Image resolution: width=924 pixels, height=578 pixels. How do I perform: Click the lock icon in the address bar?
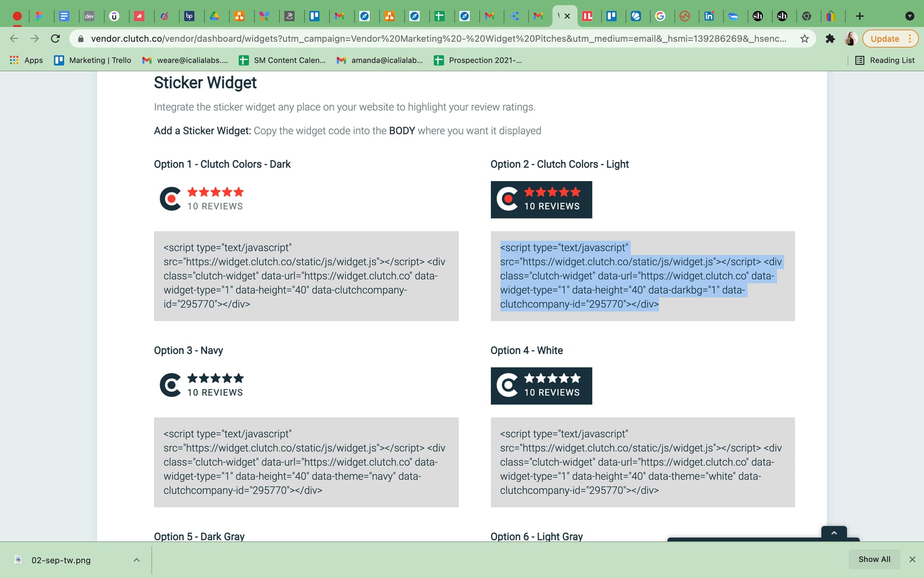(81, 39)
